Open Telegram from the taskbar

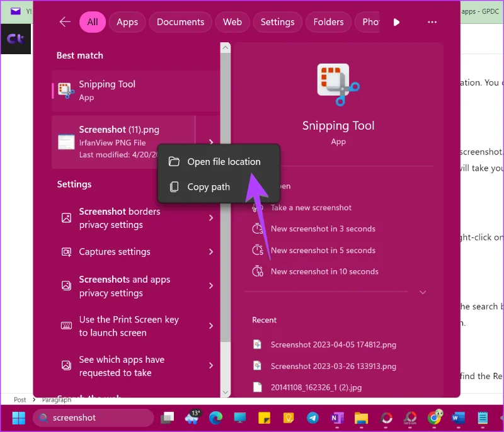pyautogui.click(x=312, y=418)
